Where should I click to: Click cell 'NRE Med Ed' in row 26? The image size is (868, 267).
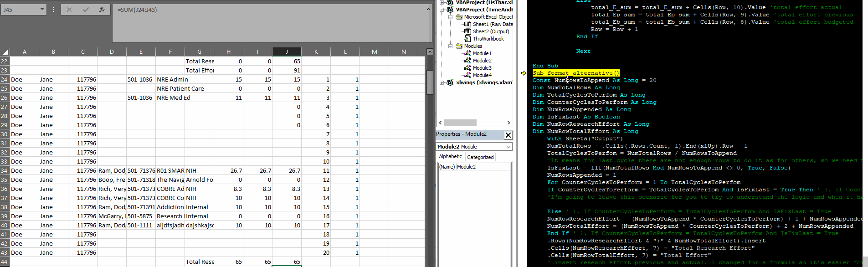pos(170,98)
